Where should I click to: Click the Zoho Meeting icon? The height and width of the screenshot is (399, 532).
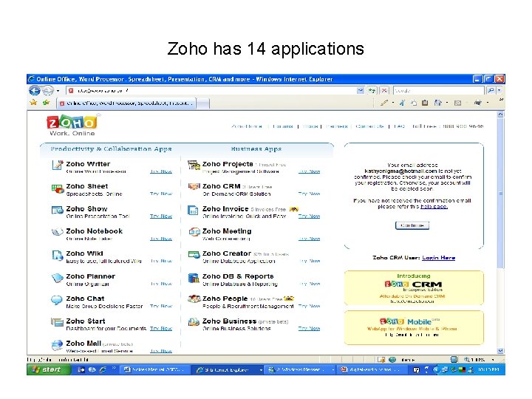tap(194, 232)
